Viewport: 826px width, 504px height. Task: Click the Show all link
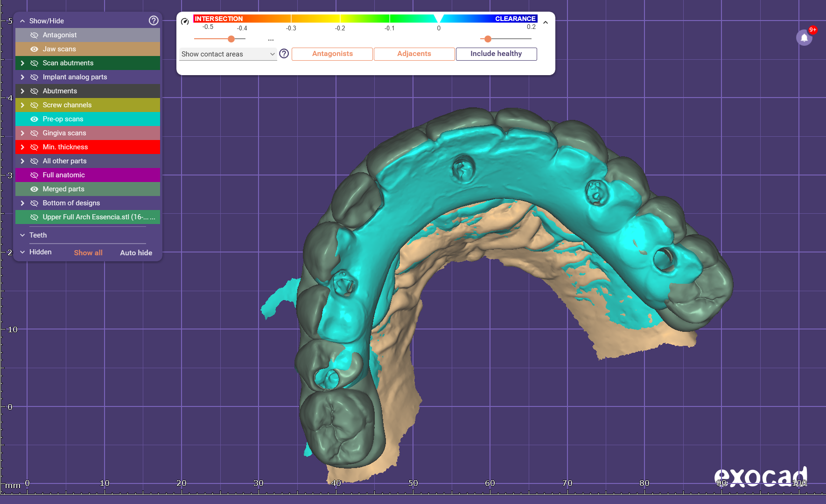pyautogui.click(x=88, y=252)
